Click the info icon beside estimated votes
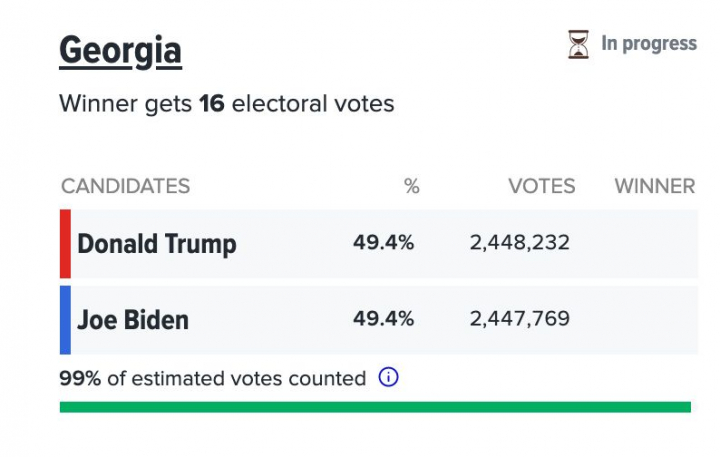The width and height of the screenshot is (720, 457). 389,378
